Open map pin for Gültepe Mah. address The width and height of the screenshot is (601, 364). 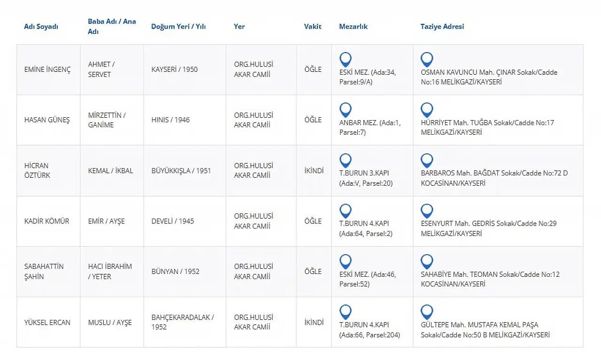pos(427,312)
